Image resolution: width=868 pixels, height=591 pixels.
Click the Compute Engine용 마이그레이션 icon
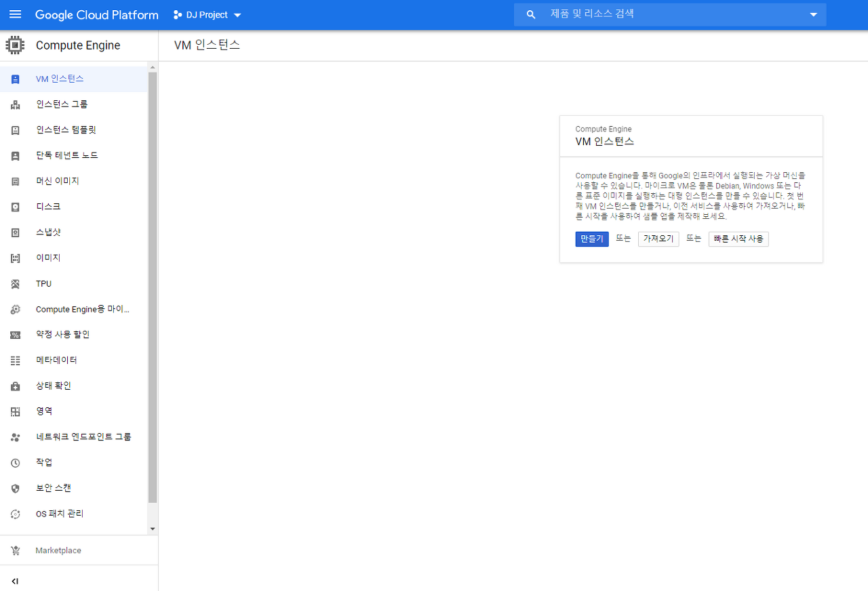16,310
